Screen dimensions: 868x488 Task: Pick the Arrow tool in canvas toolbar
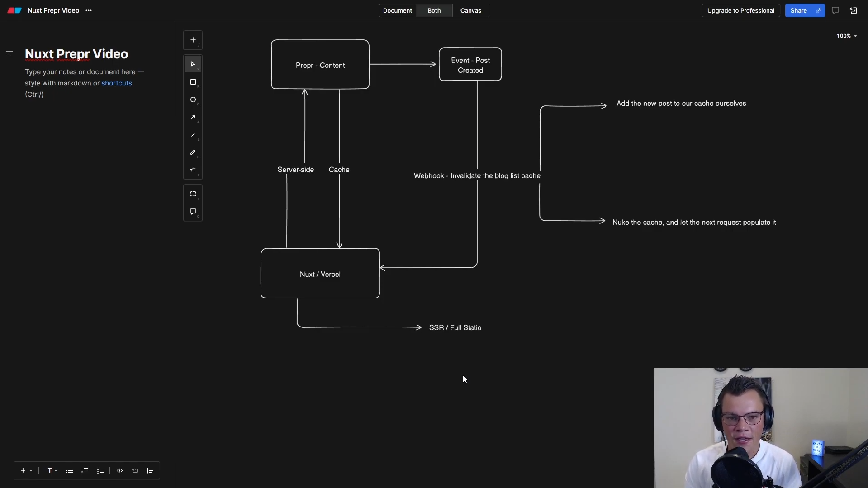click(x=193, y=117)
